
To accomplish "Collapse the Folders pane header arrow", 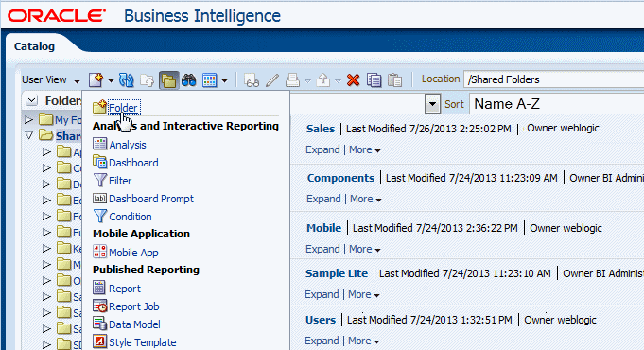I will [x=32, y=100].
